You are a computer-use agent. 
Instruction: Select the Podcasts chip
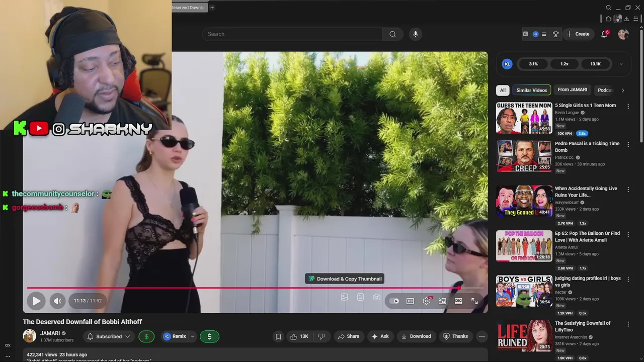605,90
